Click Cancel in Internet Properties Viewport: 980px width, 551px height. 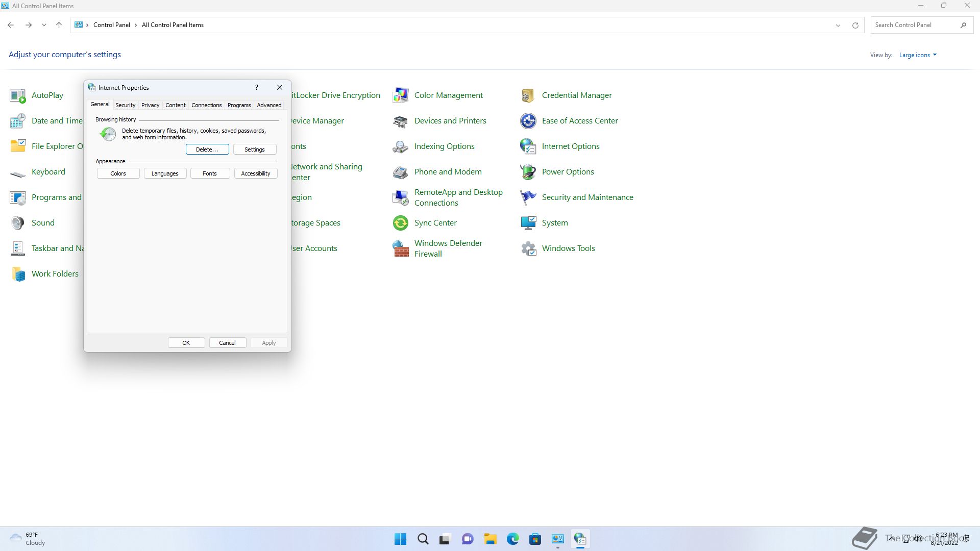pyautogui.click(x=228, y=343)
